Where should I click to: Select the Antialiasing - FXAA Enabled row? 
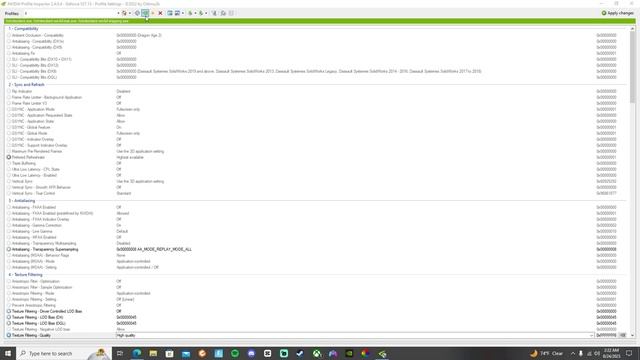tap(317, 207)
